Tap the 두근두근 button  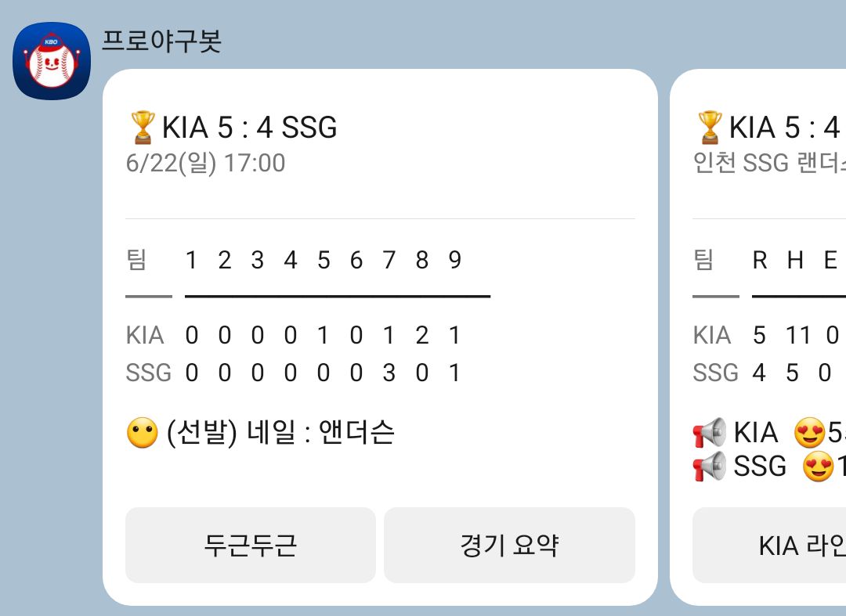(x=251, y=545)
